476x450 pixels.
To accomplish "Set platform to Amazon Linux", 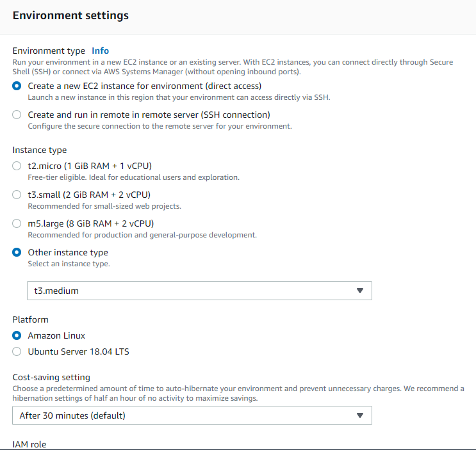I will pos(17,335).
